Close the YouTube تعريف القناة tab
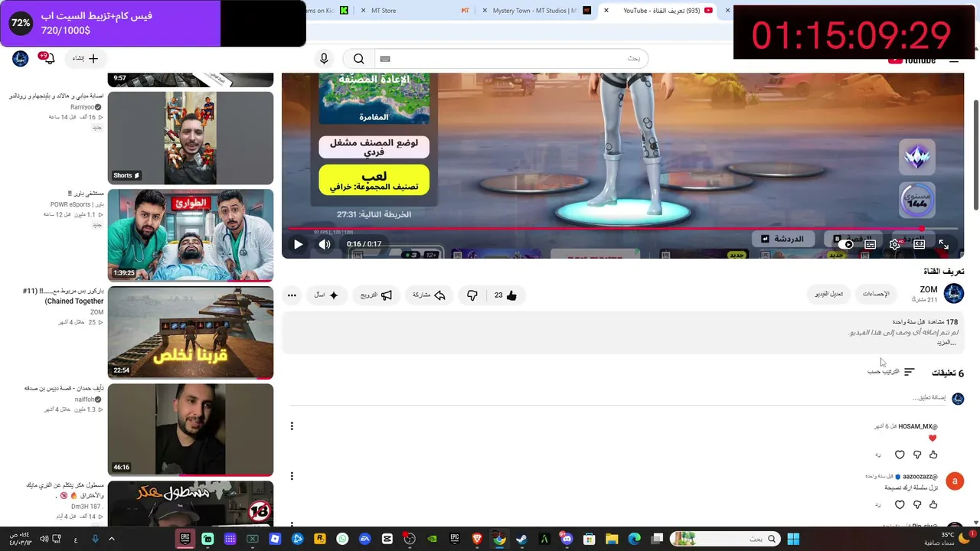 coord(606,11)
